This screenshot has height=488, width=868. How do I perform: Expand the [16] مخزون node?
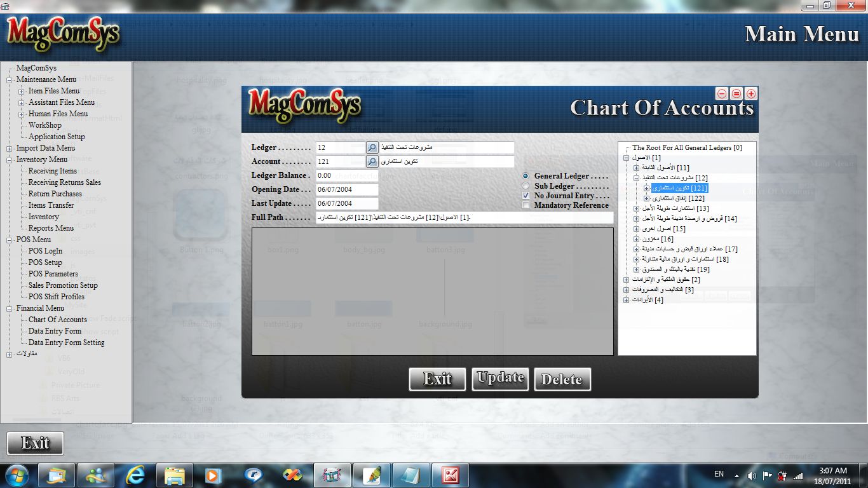pyautogui.click(x=636, y=239)
